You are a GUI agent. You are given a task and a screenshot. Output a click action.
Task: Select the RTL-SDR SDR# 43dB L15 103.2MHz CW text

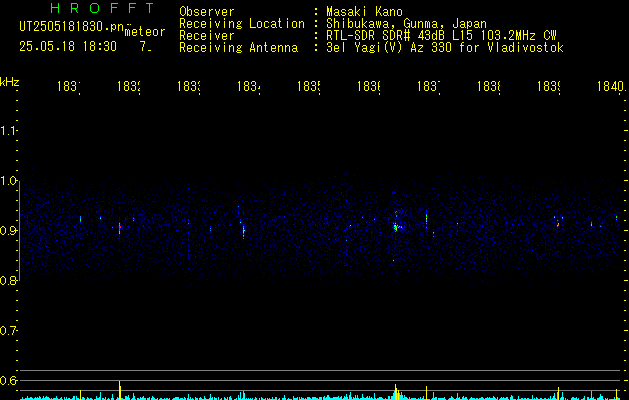(x=441, y=36)
